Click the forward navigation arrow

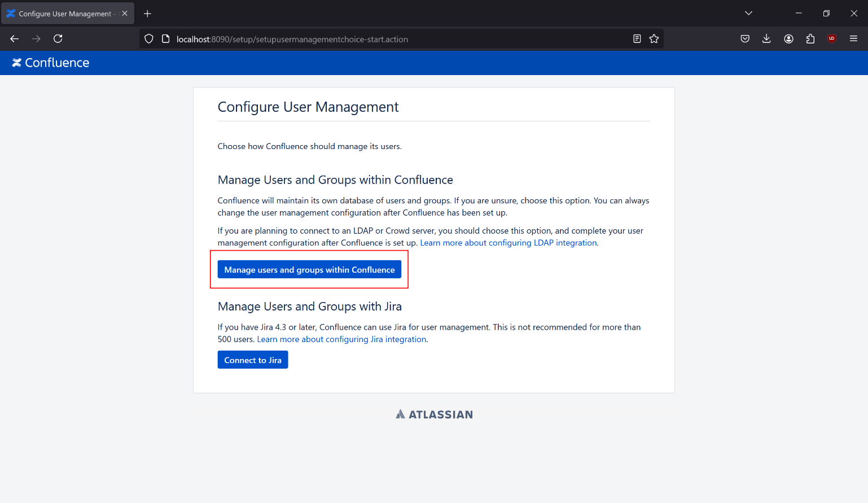pyautogui.click(x=36, y=39)
